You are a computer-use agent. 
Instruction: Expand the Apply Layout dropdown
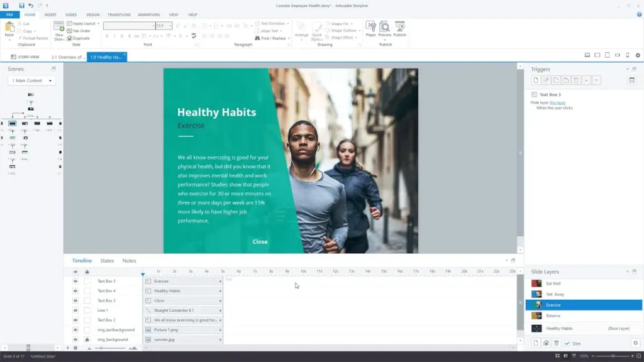98,23
